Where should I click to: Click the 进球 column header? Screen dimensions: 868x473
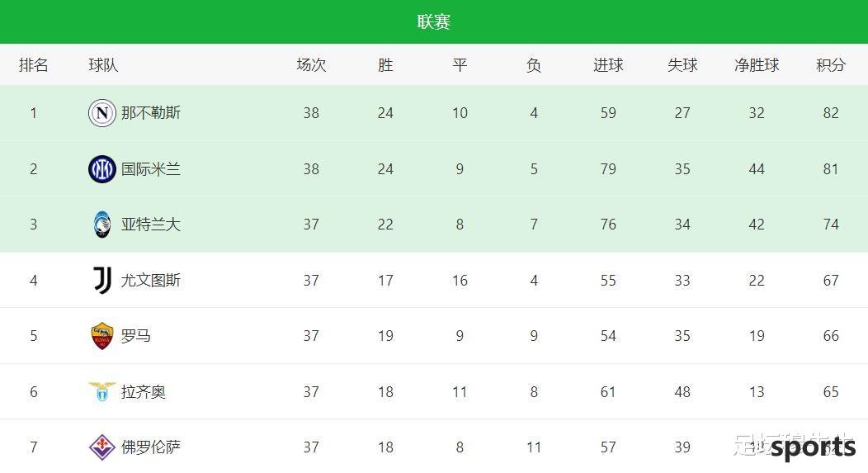click(608, 65)
